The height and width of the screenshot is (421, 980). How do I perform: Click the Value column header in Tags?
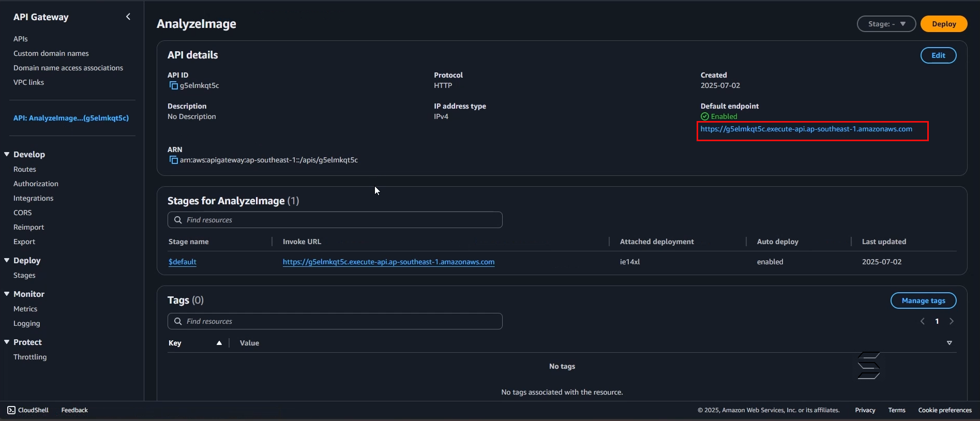point(249,343)
